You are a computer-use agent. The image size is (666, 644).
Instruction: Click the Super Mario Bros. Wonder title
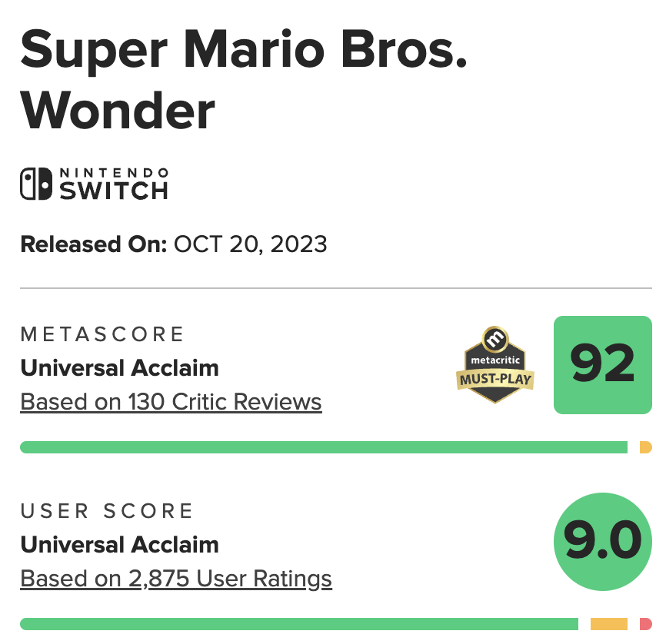tap(244, 81)
